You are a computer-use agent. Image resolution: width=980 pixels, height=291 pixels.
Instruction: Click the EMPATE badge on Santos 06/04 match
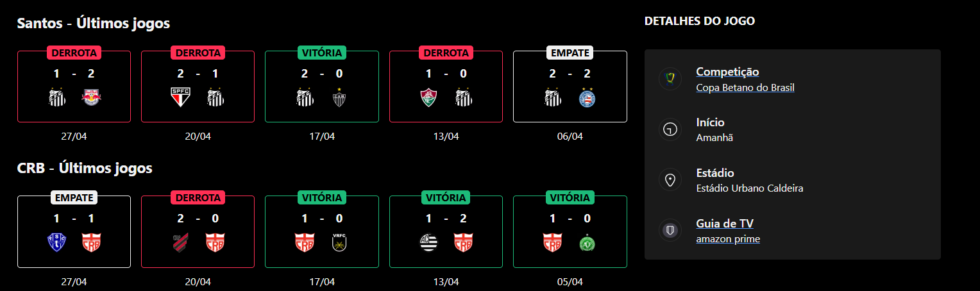[570, 53]
